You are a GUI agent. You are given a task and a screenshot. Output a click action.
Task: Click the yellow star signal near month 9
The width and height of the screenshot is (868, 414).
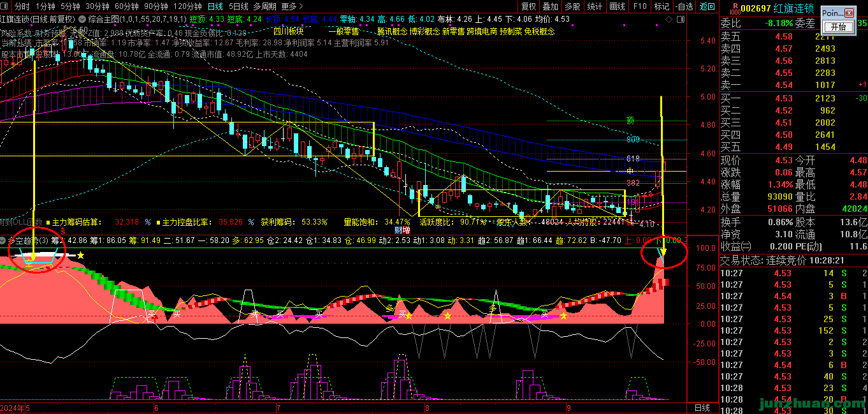pyautogui.click(x=564, y=316)
